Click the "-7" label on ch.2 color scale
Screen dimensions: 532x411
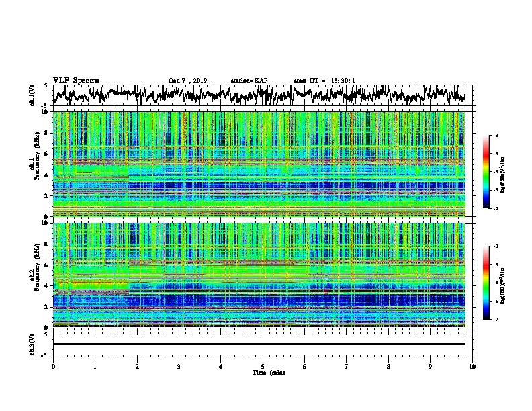(x=495, y=319)
